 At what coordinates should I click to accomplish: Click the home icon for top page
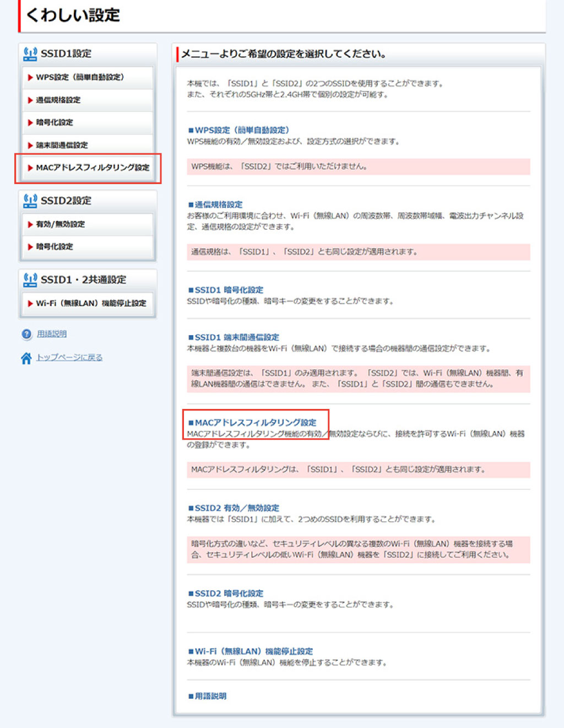[26, 358]
